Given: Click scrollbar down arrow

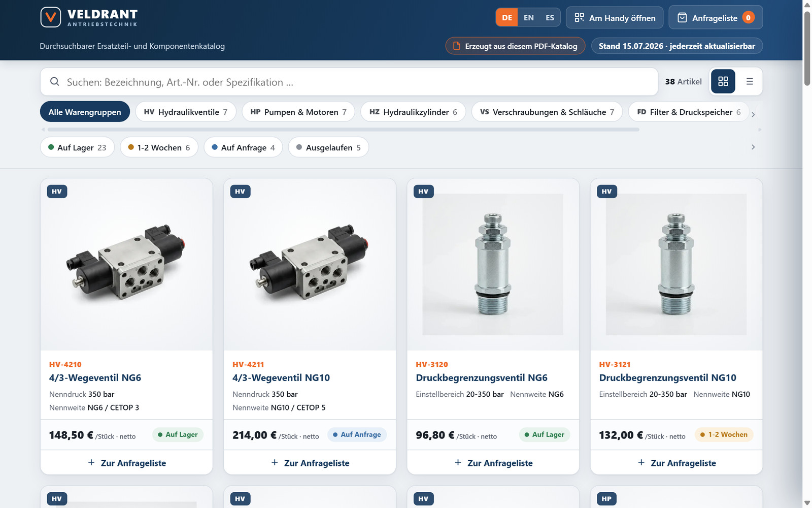Looking at the screenshot, I should click(807, 503).
